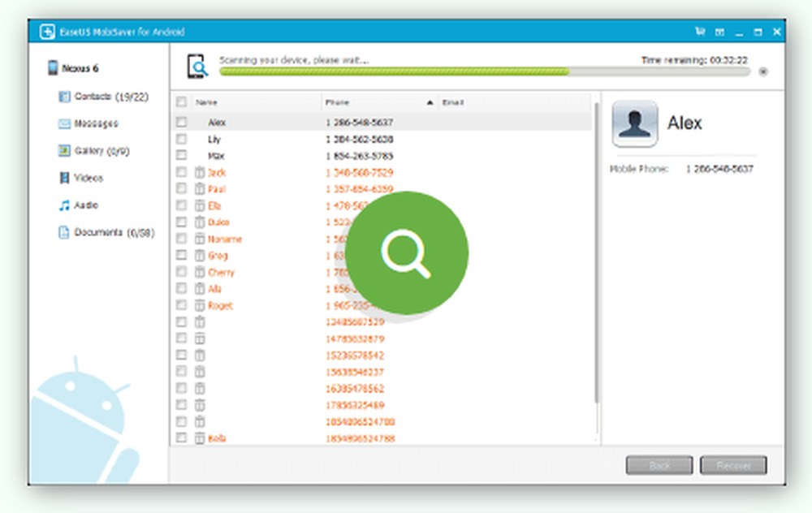Check the box for contact Alex
The image size is (812, 513).
tap(181, 123)
